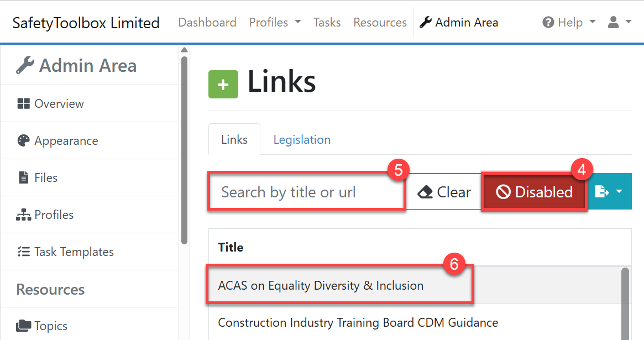Switch to the Legislation tab
The image size is (644, 340).
[302, 140]
